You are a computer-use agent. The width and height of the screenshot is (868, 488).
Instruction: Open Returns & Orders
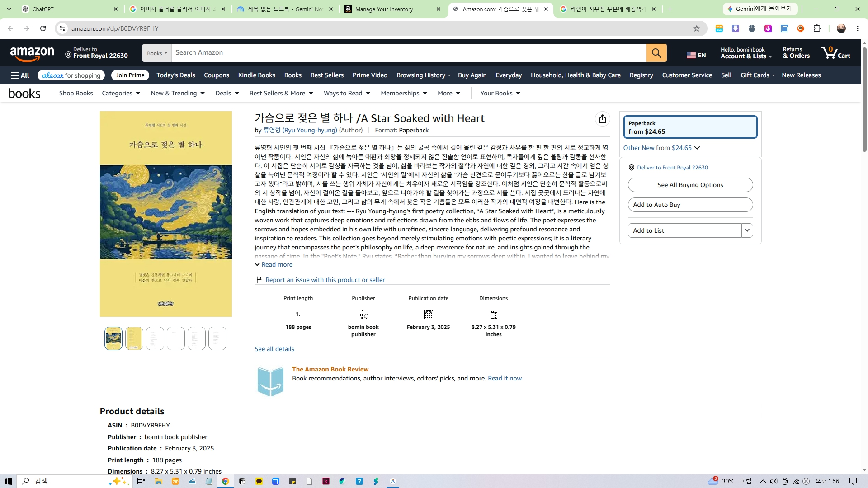[796, 53]
